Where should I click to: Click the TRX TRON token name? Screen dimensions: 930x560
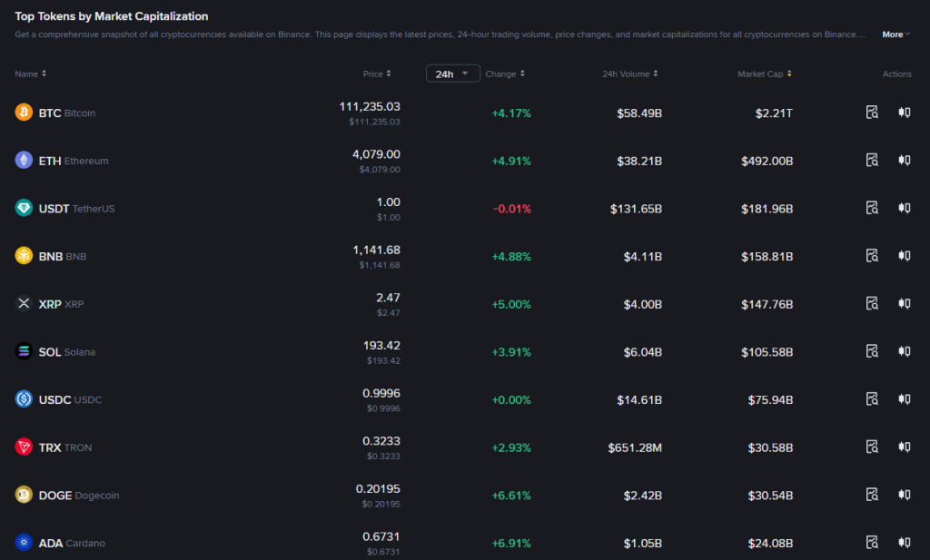pos(65,447)
